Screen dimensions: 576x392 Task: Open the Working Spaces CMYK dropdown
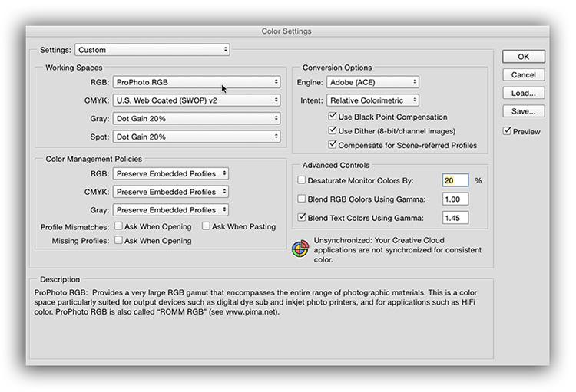(x=197, y=100)
